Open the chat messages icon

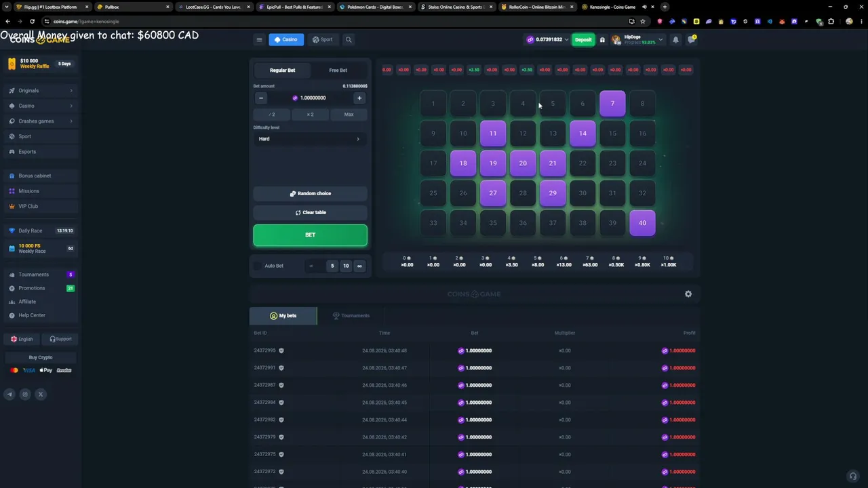coord(691,39)
